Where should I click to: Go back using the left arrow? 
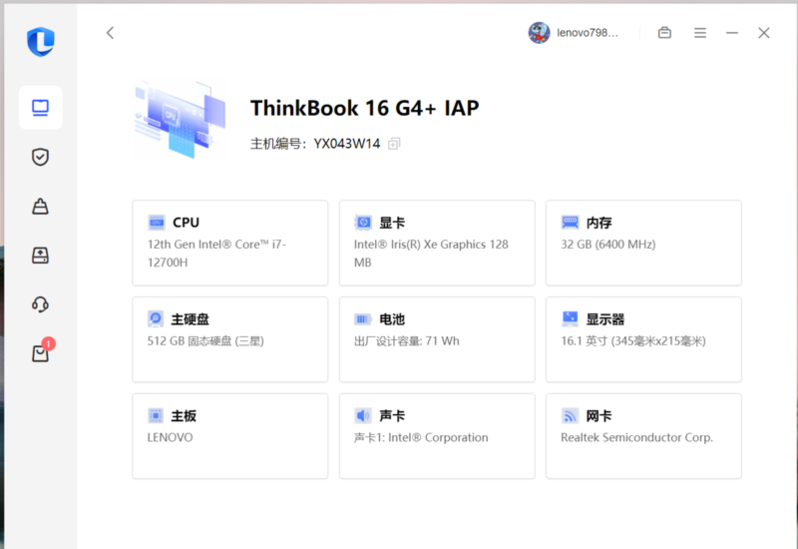110,33
